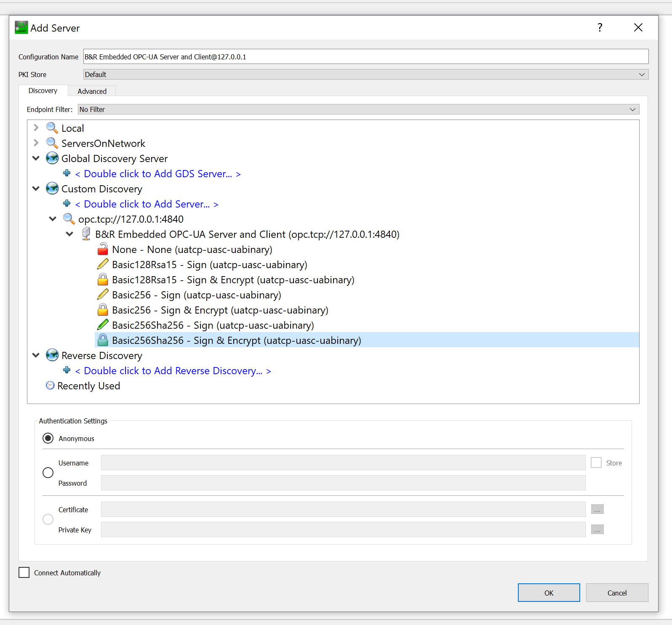The width and height of the screenshot is (672, 625).
Task: Select the Certificate authentication radio button
Action: point(48,519)
